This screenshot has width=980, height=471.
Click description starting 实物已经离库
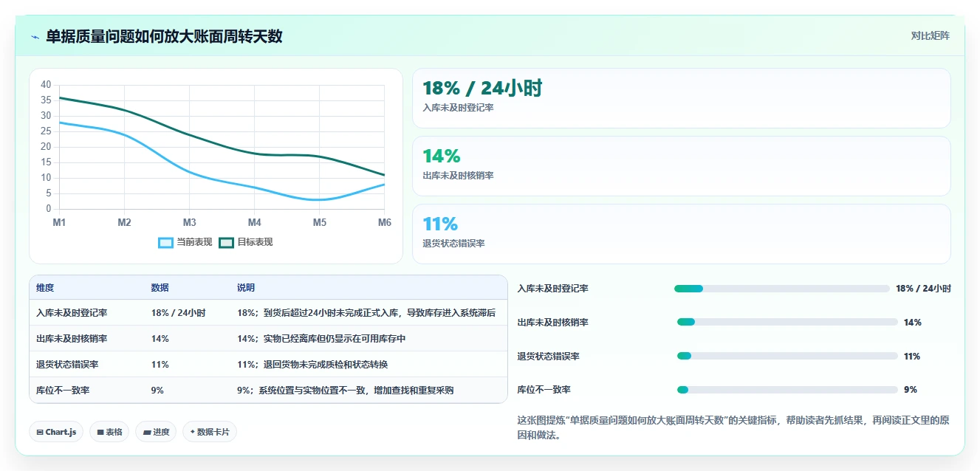pyautogui.click(x=321, y=339)
